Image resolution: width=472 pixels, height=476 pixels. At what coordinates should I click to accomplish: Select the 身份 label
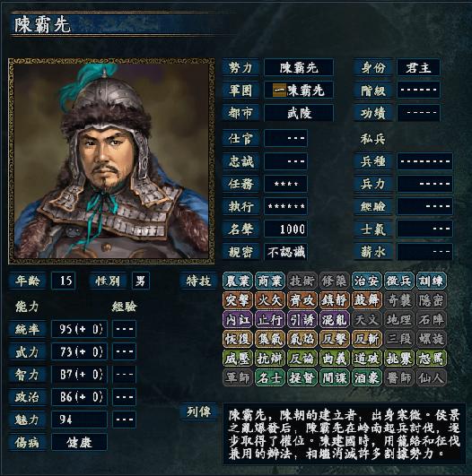[373, 67]
